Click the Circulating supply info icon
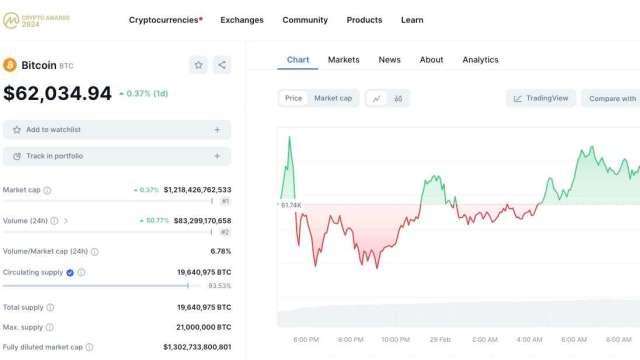The width and height of the screenshot is (640, 360). 82,272
